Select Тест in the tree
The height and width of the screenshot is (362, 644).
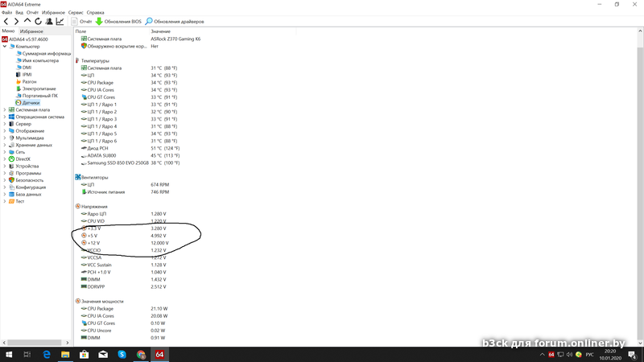(16, 201)
